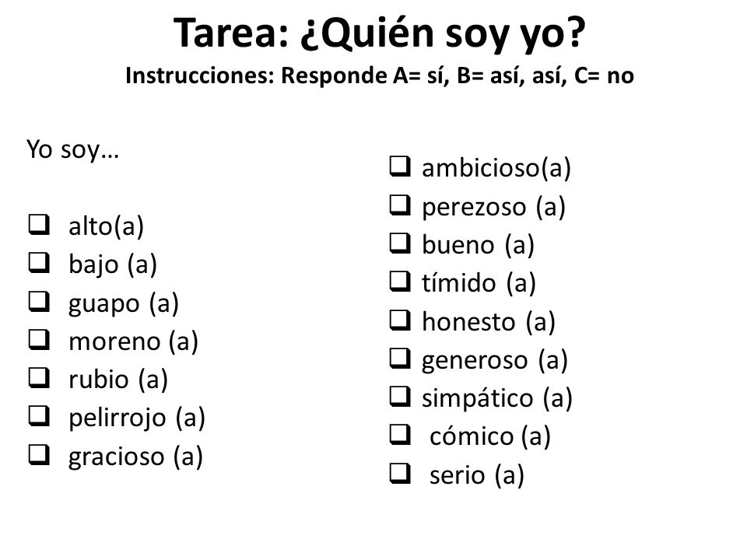Tick the serio (a) checkbox
The height and width of the screenshot is (560, 747).
click(x=400, y=474)
